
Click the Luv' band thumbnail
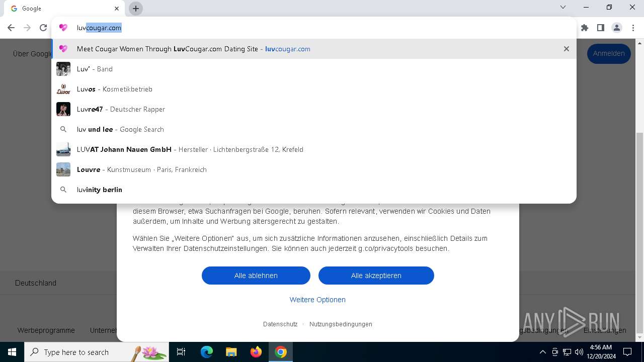click(63, 69)
